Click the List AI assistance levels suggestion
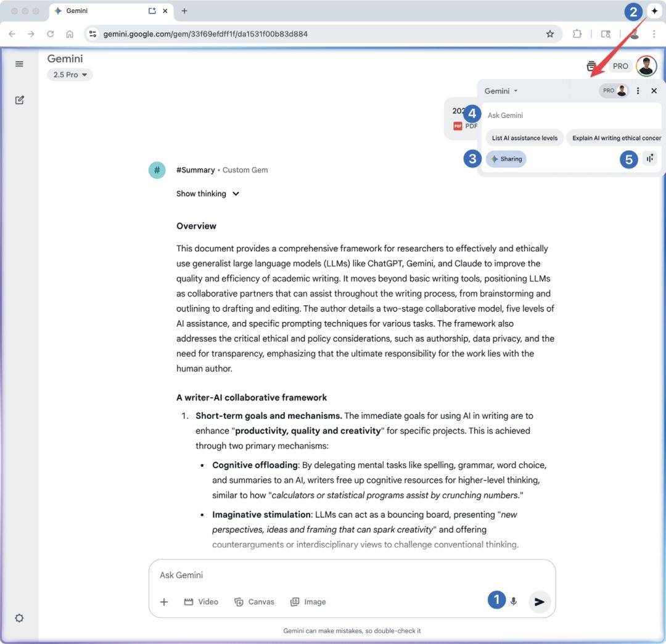The width and height of the screenshot is (666, 644). click(x=524, y=138)
